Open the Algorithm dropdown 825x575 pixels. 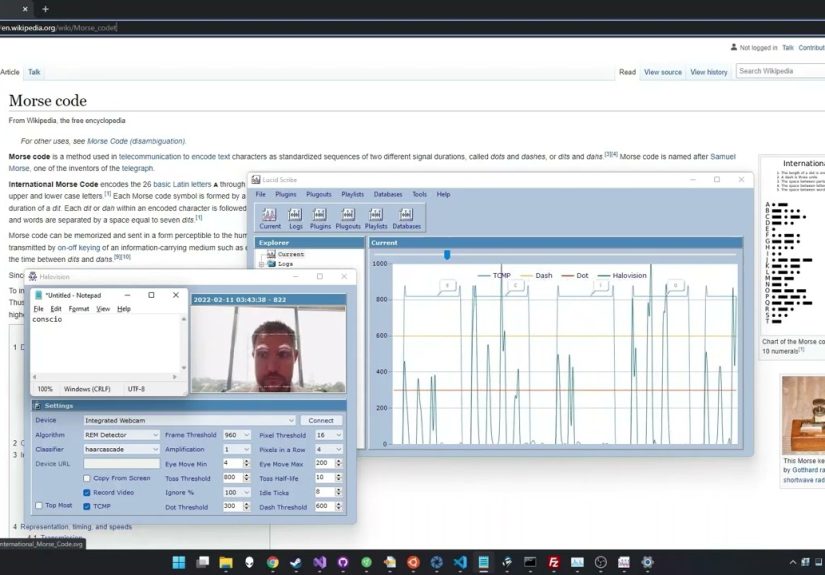(121, 435)
